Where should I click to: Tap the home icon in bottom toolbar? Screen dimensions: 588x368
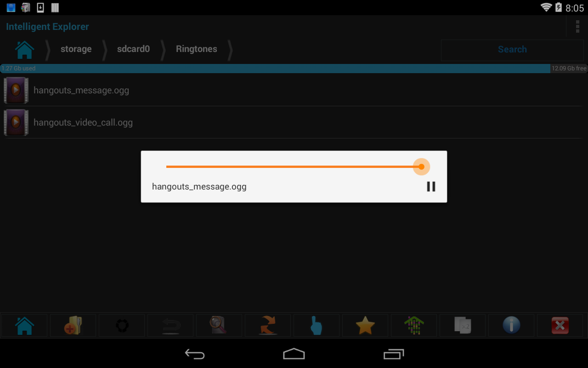24,326
